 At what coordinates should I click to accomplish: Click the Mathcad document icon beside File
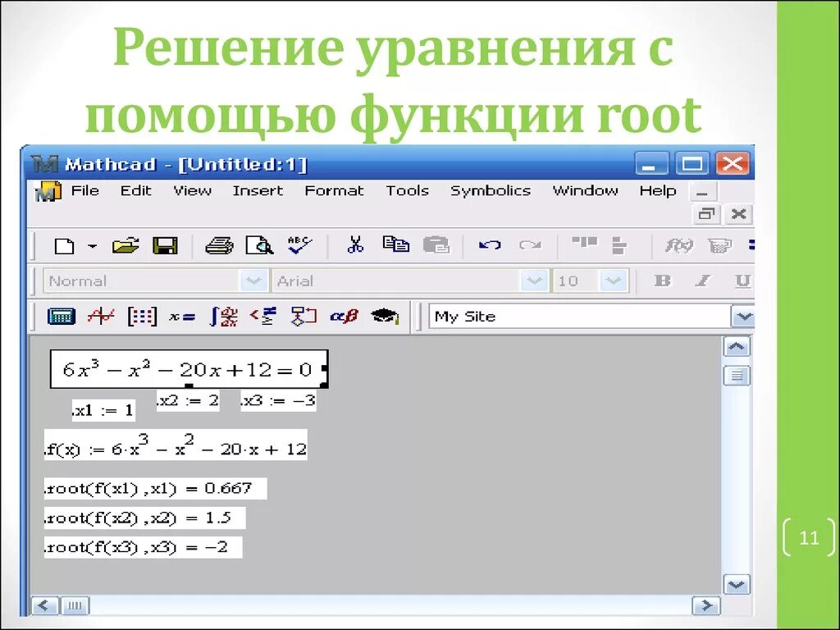(x=48, y=191)
